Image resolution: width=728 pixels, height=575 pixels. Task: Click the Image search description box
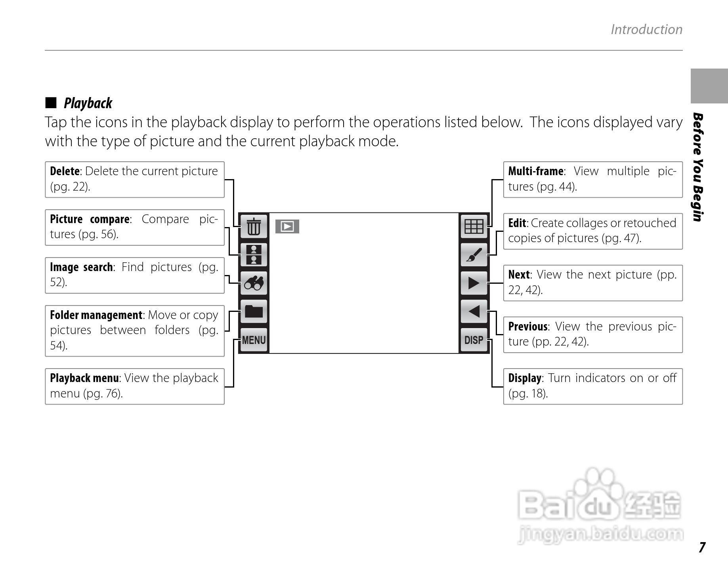coord(135,275)
